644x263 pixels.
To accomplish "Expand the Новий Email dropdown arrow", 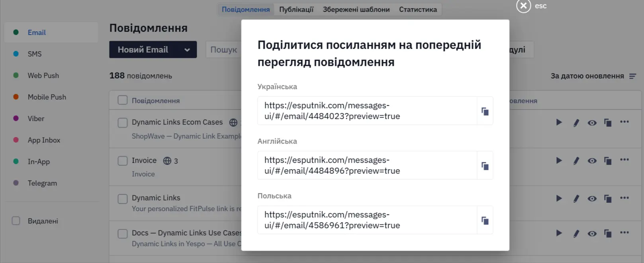I will click(x=187, y=50).
